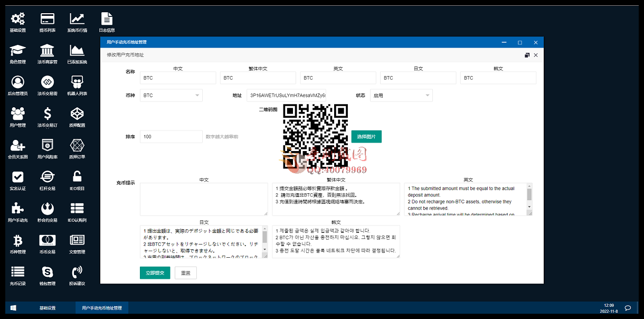
Task: Click the 英文 name input field
Action: (338, 78)
